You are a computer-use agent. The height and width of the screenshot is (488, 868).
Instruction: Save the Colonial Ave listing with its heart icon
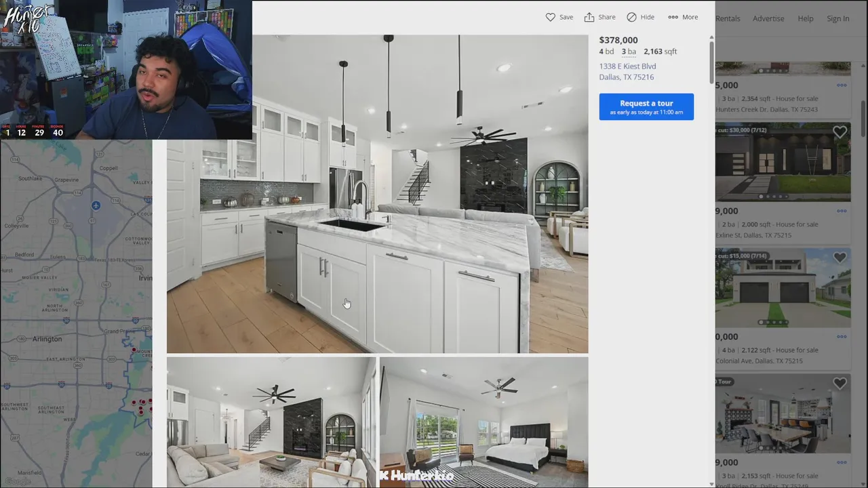tap(840, 258)
